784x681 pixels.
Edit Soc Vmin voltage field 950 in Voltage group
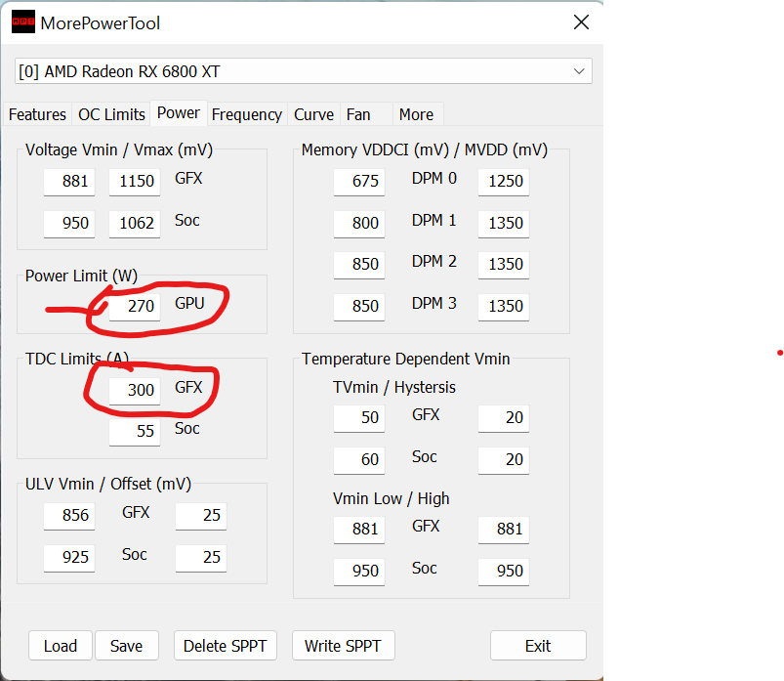click(x=69, y=224)
